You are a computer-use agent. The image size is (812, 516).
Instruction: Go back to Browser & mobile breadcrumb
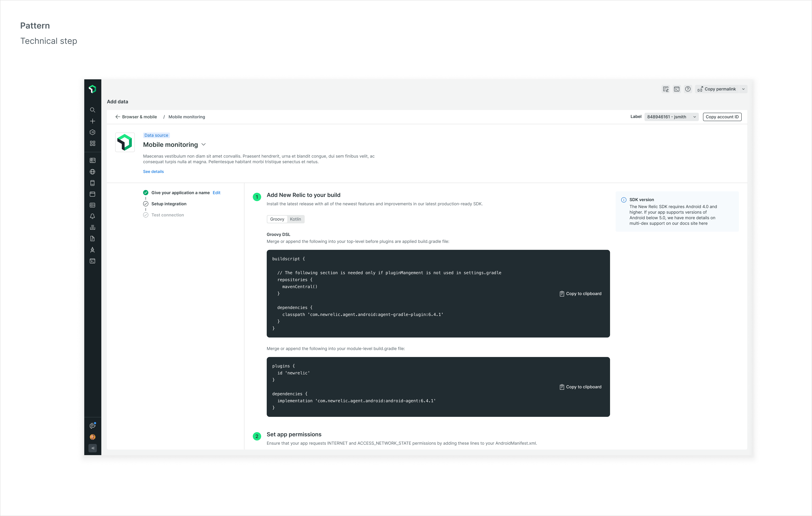click(136, 117)
